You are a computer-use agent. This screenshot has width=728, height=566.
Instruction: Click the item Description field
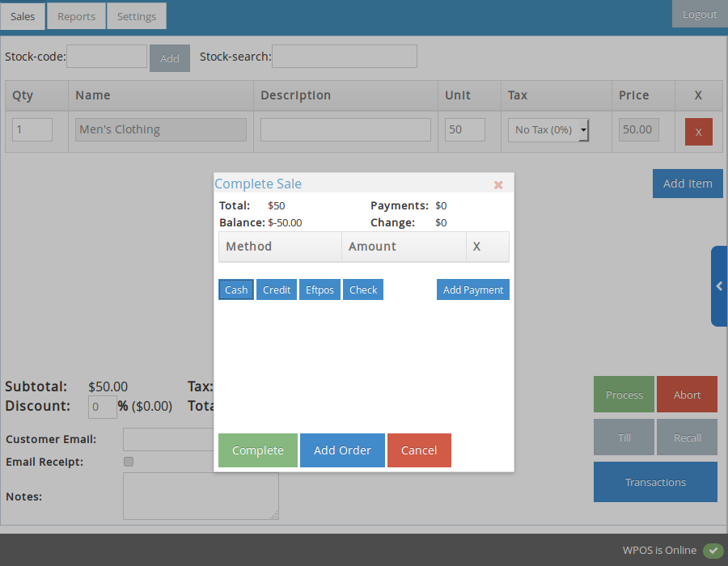coord(345,129)
